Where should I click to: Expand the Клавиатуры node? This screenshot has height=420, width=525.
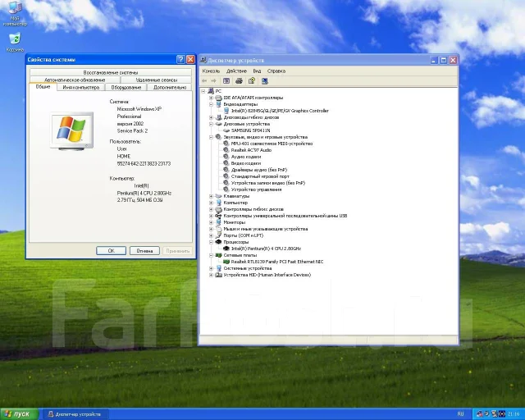pyautogui.click(x=212, y=196)
